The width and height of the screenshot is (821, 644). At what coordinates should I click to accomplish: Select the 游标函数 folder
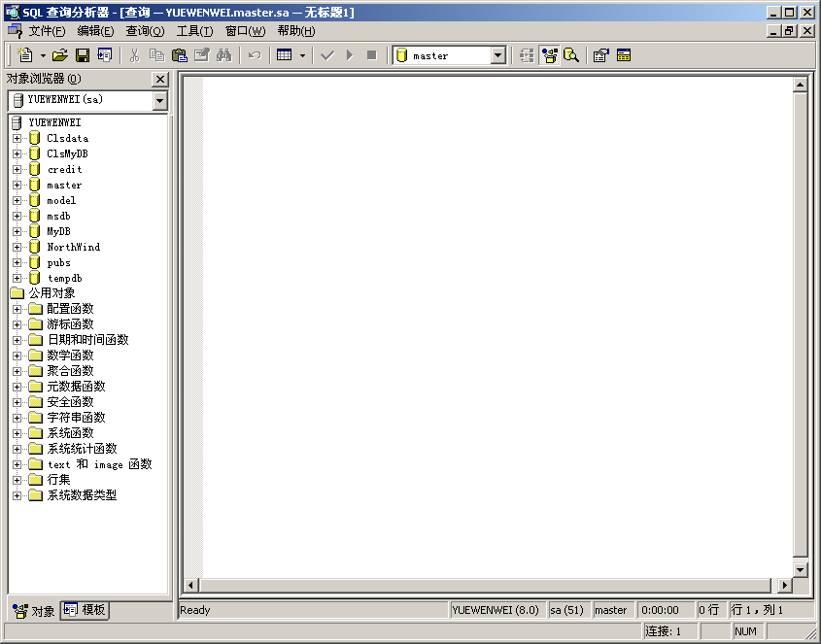click(70, 324)
